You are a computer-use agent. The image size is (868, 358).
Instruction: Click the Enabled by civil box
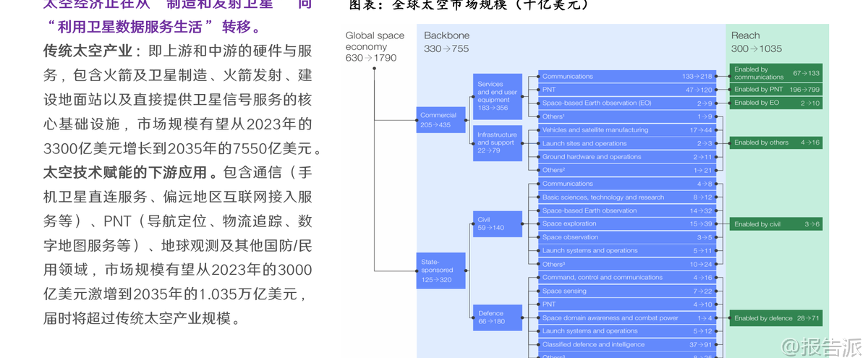pos(777,224)
